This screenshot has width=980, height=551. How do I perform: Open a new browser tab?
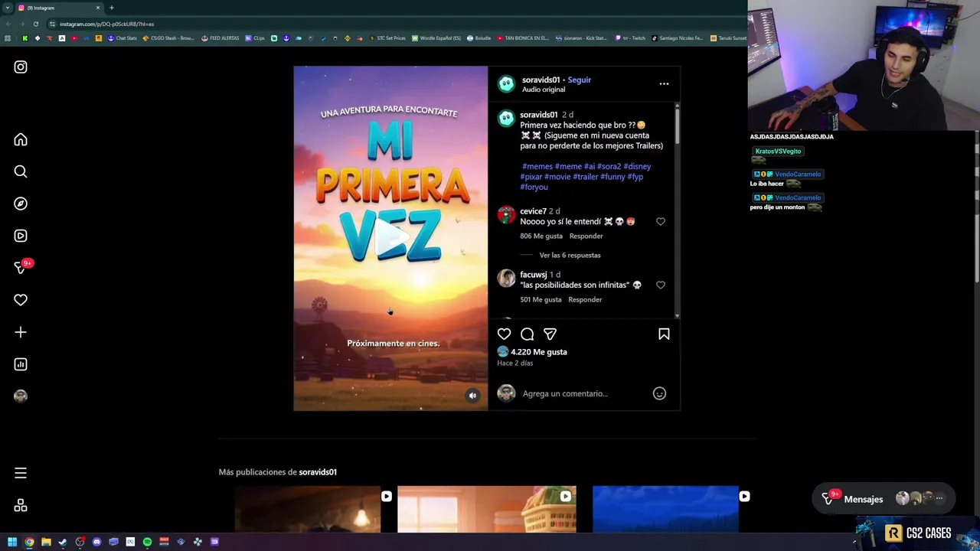(112, 8)
